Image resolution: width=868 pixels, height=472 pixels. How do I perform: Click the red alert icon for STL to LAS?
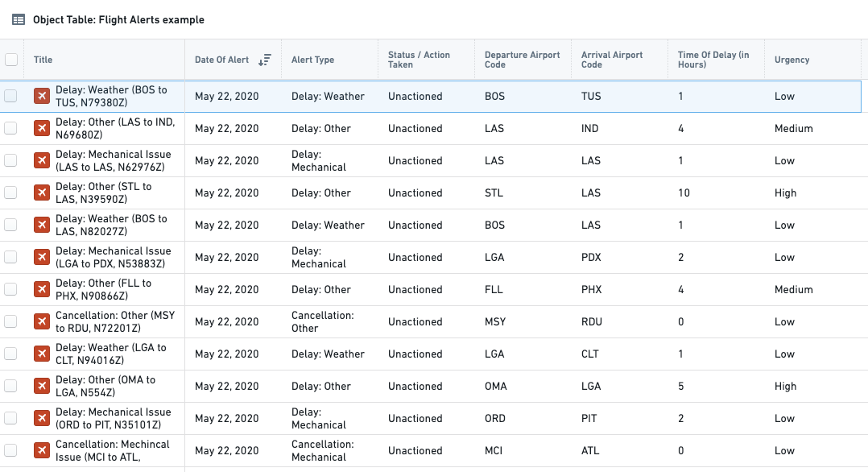42,193
